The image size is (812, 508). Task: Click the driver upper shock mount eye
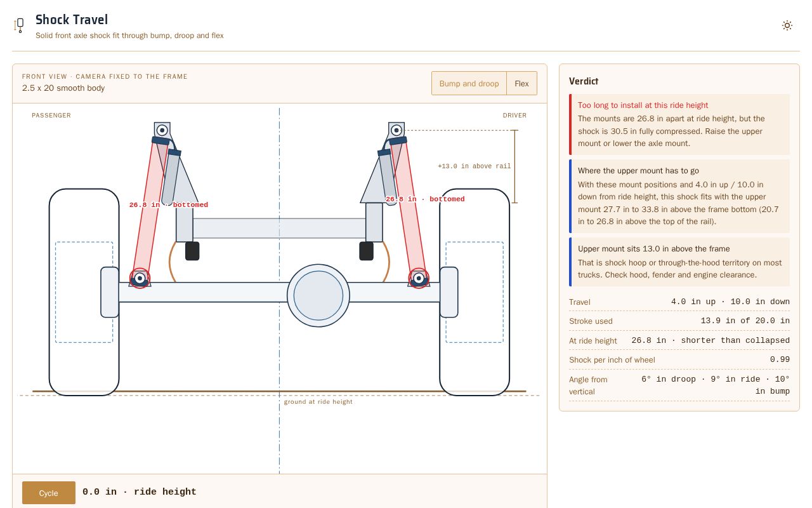[396, 130]
